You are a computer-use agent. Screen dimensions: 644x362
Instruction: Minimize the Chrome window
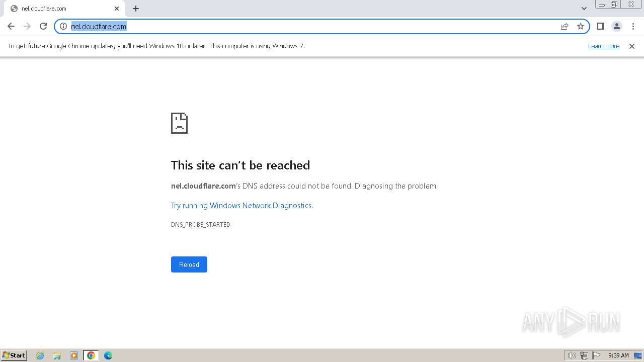pos(602,5)
